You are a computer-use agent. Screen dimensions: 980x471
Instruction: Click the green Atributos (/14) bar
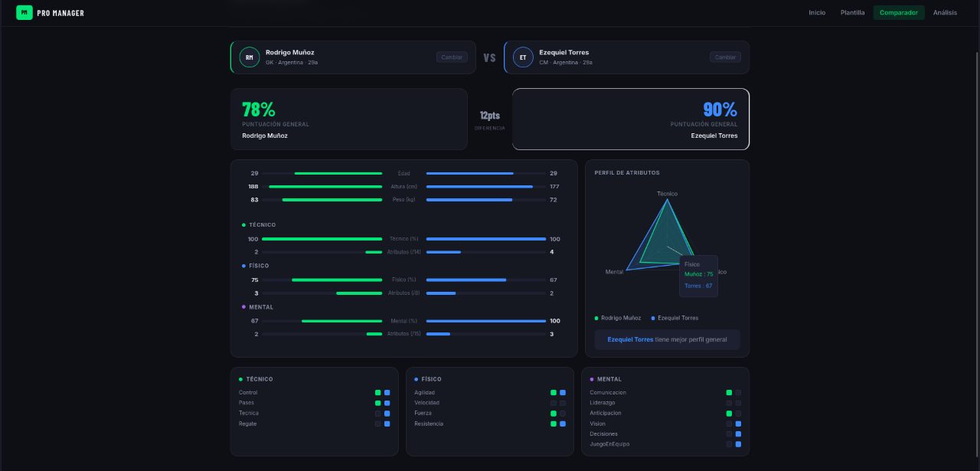pos(374,252)
